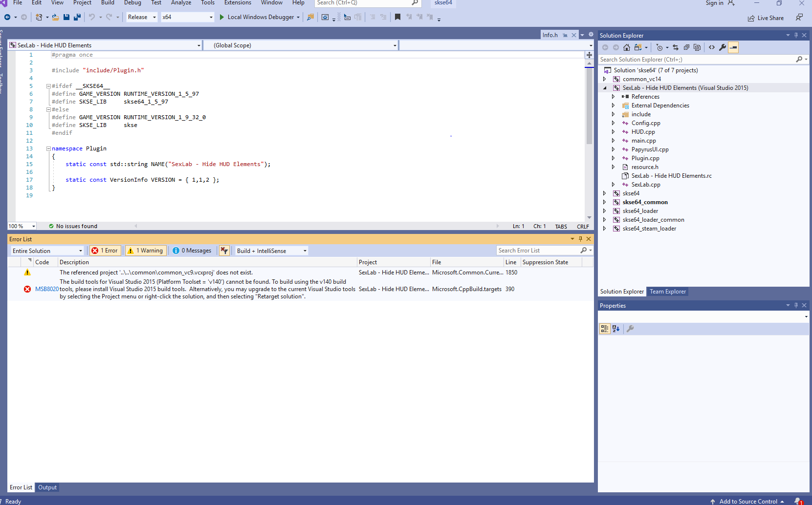The image size is (812, 505).
Task: Expand the skse64_loader project node
Action: click(605, 211)
